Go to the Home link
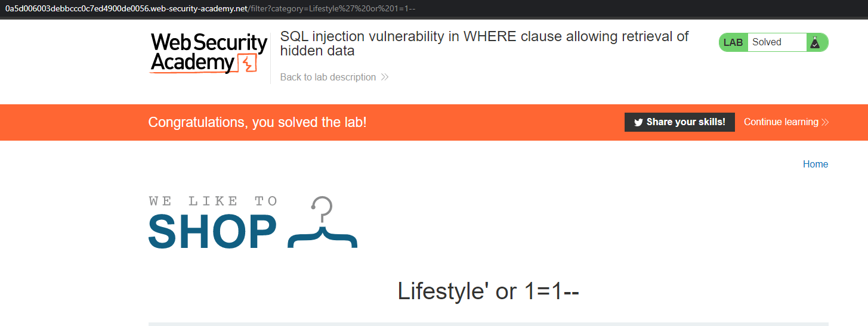This screenshot has width=868, height=326. click(815, 164)
